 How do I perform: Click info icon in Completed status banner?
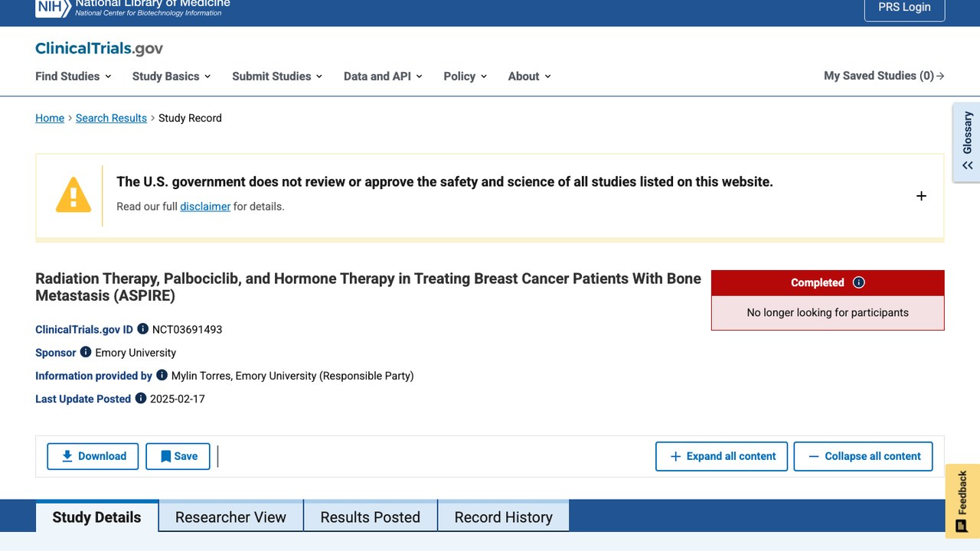point(859,282)
